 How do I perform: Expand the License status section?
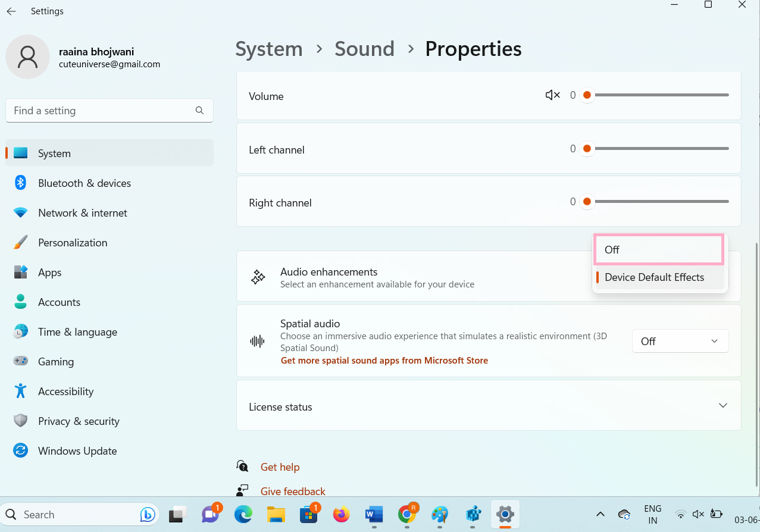click(x=723, y=406)
